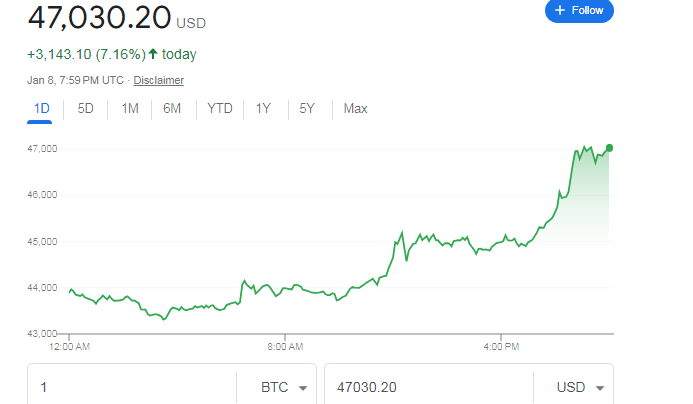The image size is (693, 404).
Task: Open the USD currency dropdown arrow
Action: coord(600,388)
